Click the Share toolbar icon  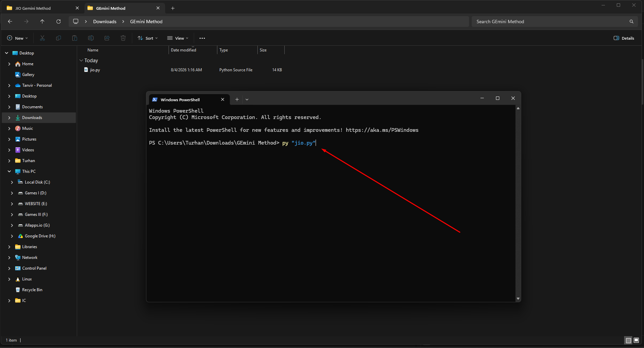coord(107,38)
